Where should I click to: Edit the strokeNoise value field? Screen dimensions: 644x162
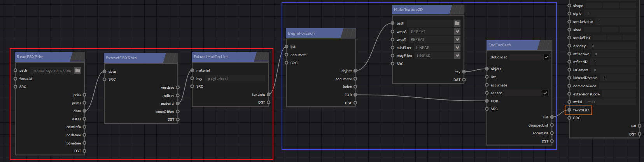616,22
